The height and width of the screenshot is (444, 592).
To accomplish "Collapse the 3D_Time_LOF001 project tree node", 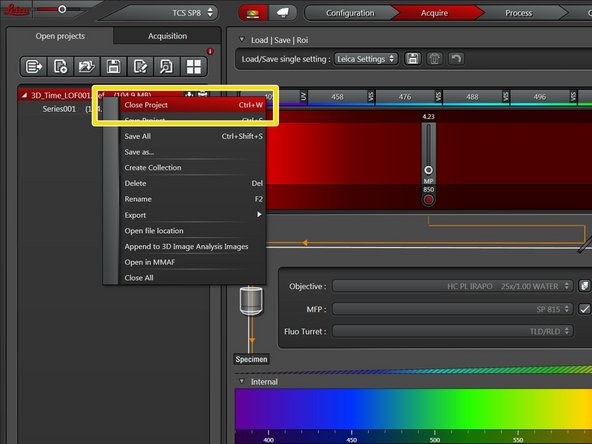I will pos(24,95).
